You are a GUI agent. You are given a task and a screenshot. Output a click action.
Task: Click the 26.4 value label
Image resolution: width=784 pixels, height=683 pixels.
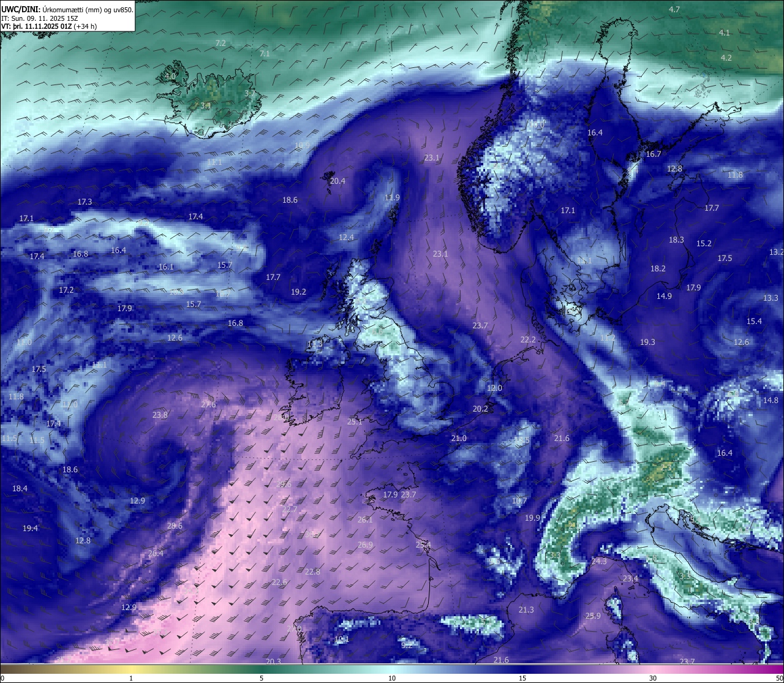[x=156, y=553]
